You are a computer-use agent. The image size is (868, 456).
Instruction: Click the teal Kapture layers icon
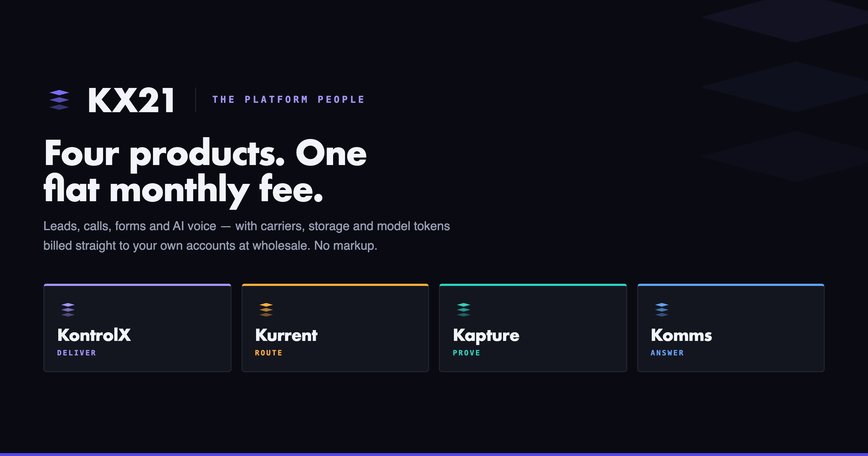pyautogui.click(x=464, y=310)
